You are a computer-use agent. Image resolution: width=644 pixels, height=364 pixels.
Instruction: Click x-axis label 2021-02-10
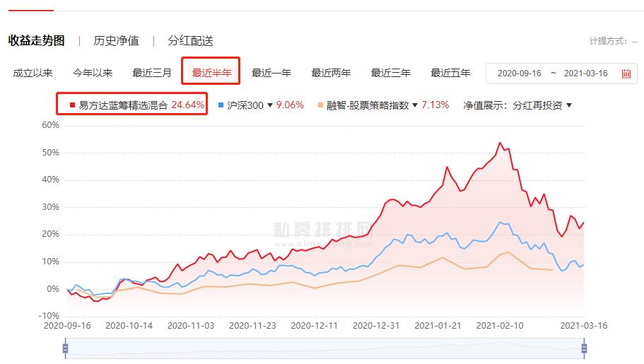click(x=500, y=326)
